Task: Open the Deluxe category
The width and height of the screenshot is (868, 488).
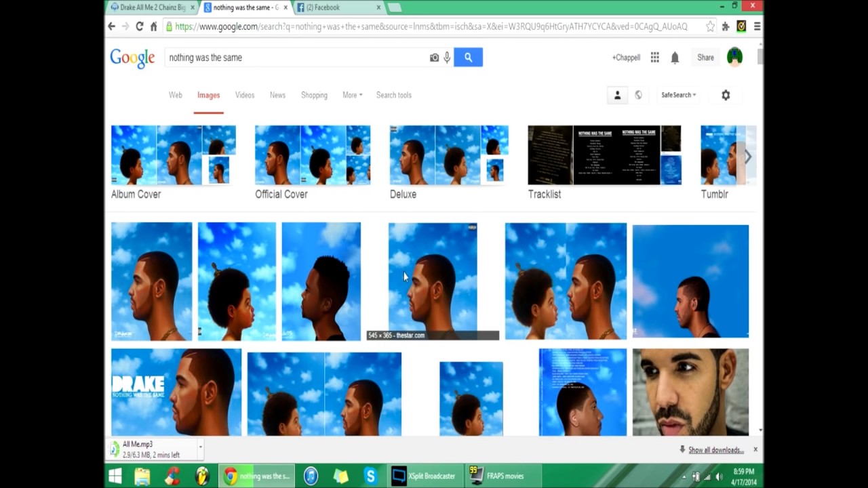Action: pos(449,163)
